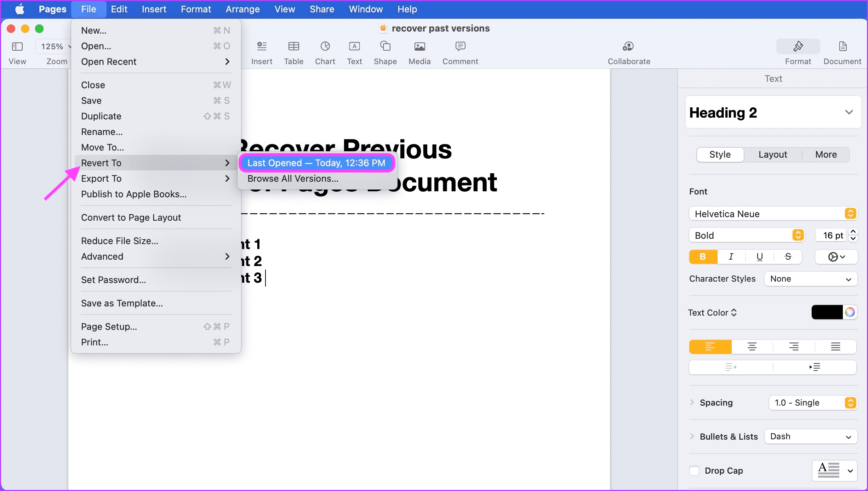868x491 pixels.
Task: Justify text alignment
Action: pos(835,346)
